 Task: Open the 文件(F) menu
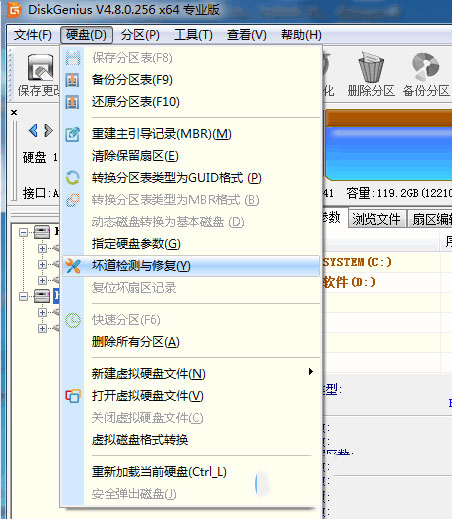pyautogui.click(x=33, y=35)
